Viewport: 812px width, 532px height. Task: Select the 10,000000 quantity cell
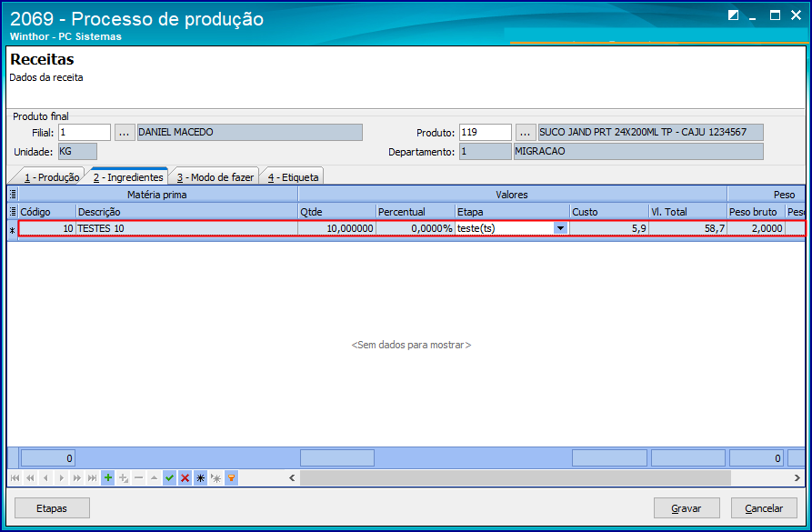click(337, 228)
